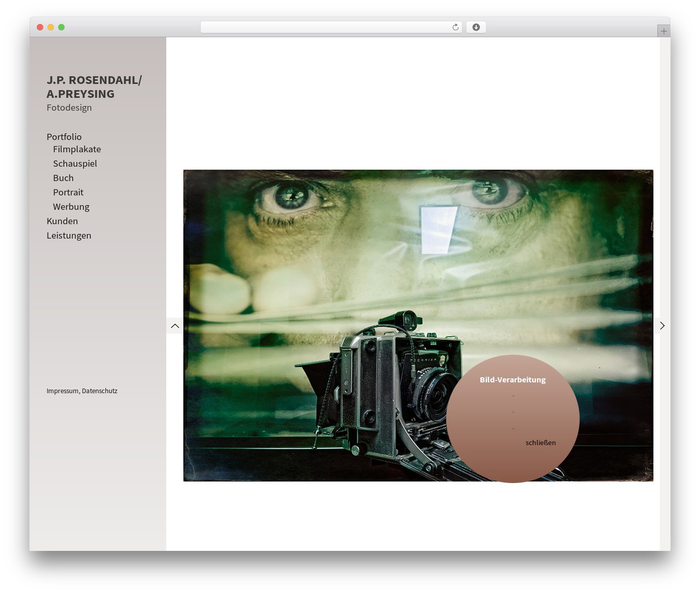
Task: Click the red close window button
Action: [x=40, y=27]
